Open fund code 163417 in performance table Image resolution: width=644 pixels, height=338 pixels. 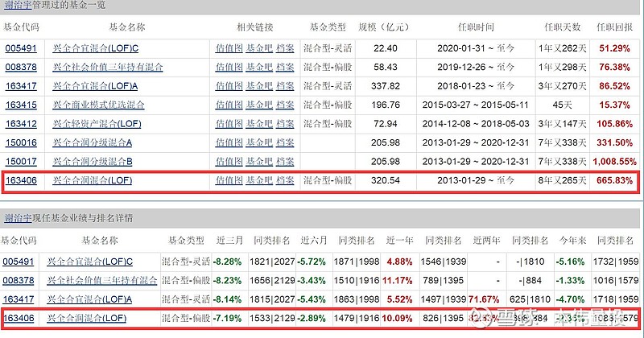click(x=19, y=299)
